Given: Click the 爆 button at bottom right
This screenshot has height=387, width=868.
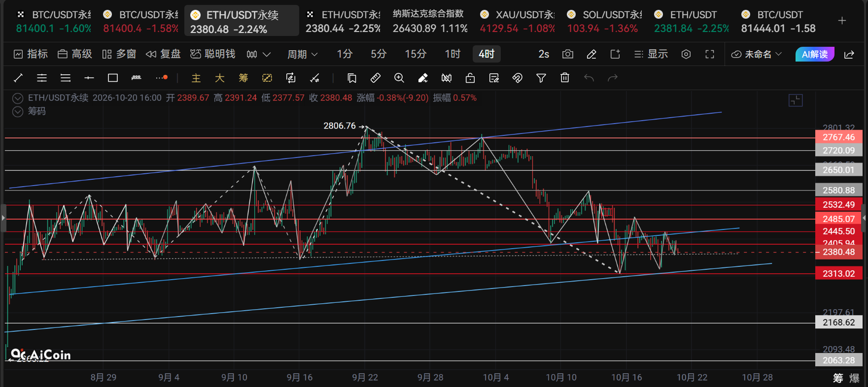Looking at the screenshot, I should pyautogui.click(x=855, y=378).
